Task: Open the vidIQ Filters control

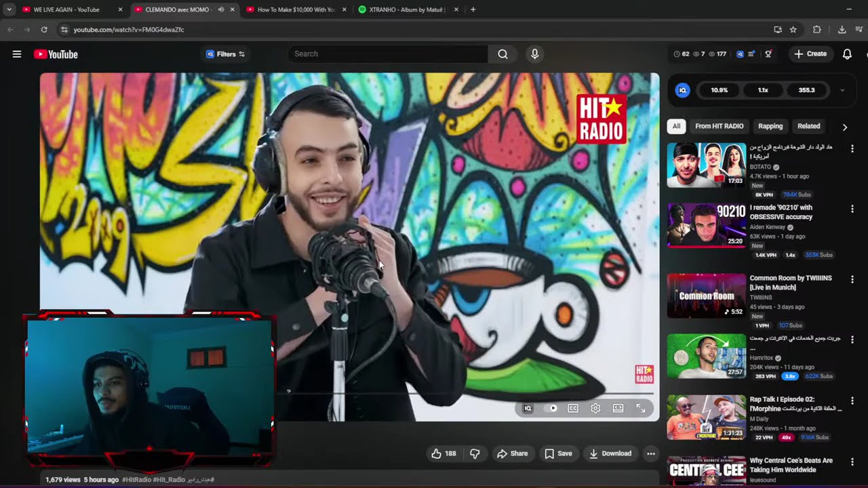Action: click(225, 54)
